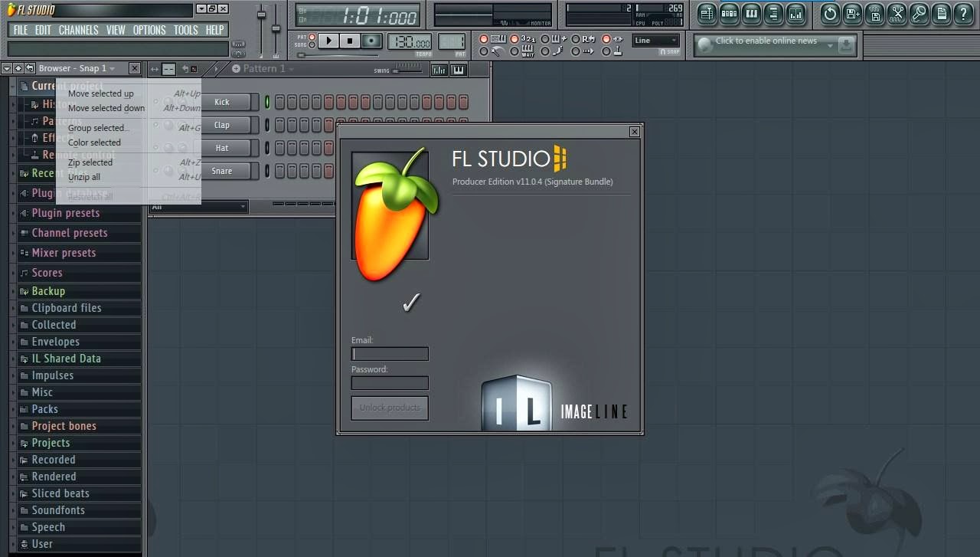This screenshot has width=980, height=557.
Task: Click the Unlock products button
Action: point(390,408)
